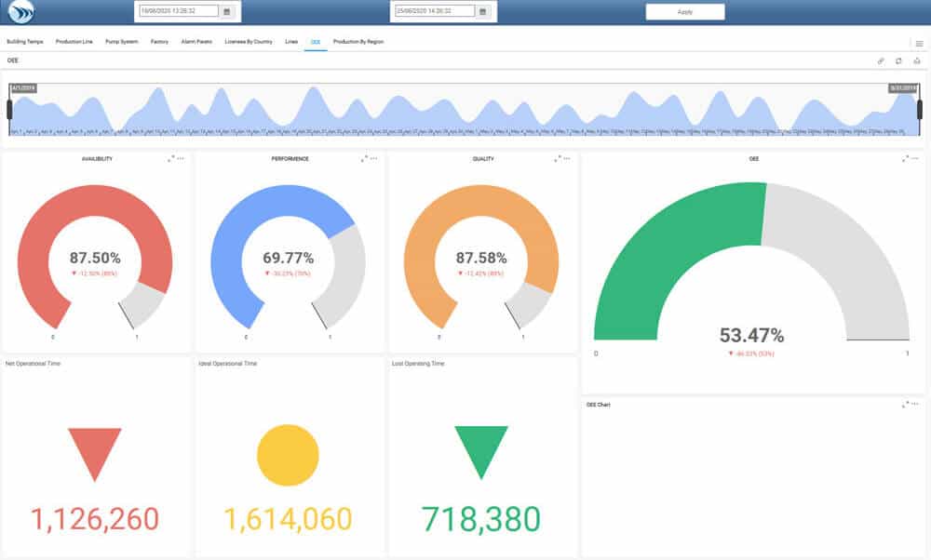The height and width of the screenshot is (560, 931).
Task: Click the company logo in header
Action: pos(20,12)
